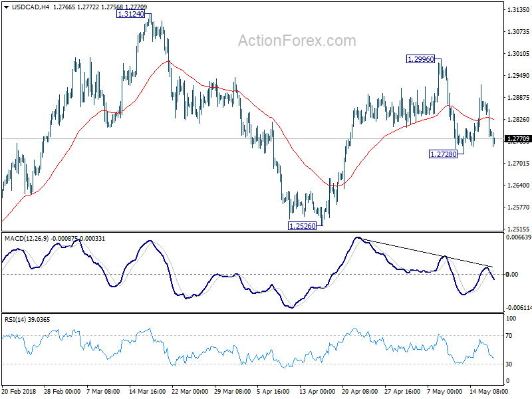Viewport: 532px width, 399px height.
Task: Click the 1.28875 price axis value
Action: pos(518,97)
